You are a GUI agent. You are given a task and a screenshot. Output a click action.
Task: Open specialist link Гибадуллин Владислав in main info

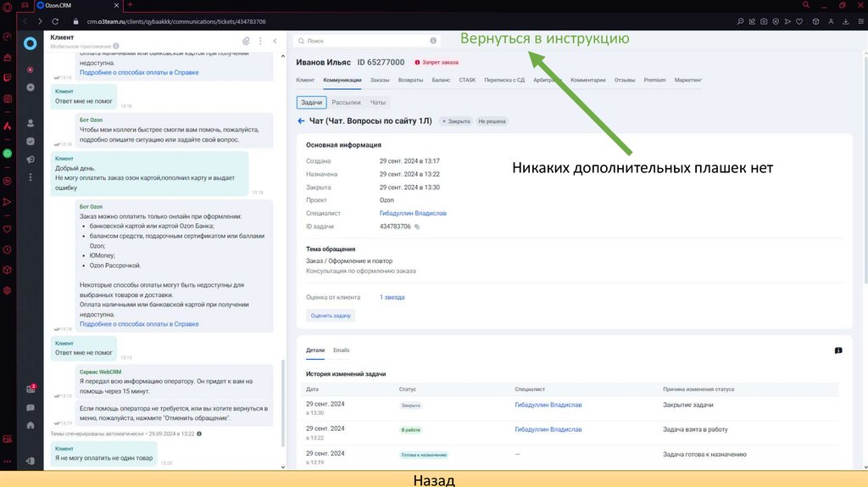(x=413, y=213)
